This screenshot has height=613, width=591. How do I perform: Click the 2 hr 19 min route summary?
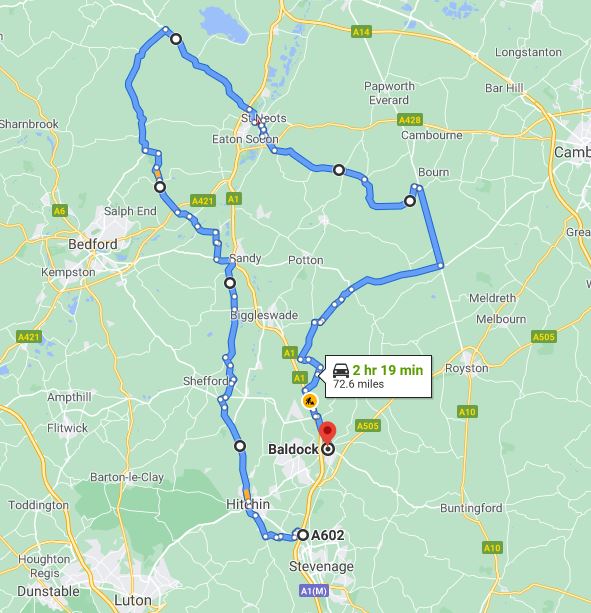coord(388,370)
